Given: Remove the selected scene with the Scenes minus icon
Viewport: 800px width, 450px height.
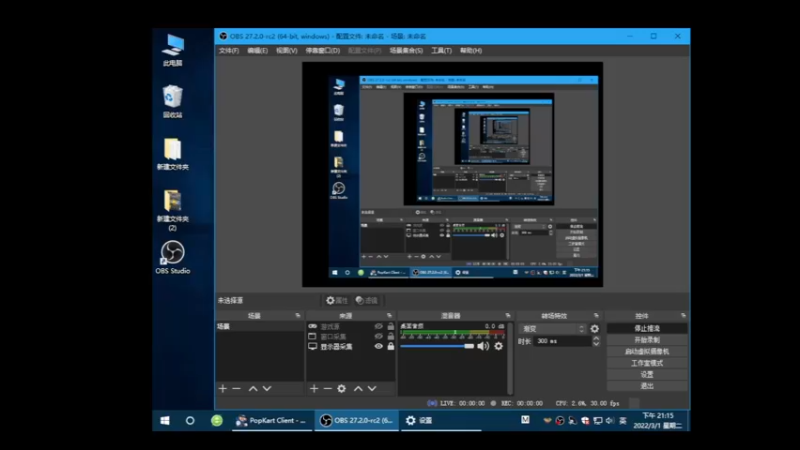Looking at the screenshot, I should pos(236,389).
